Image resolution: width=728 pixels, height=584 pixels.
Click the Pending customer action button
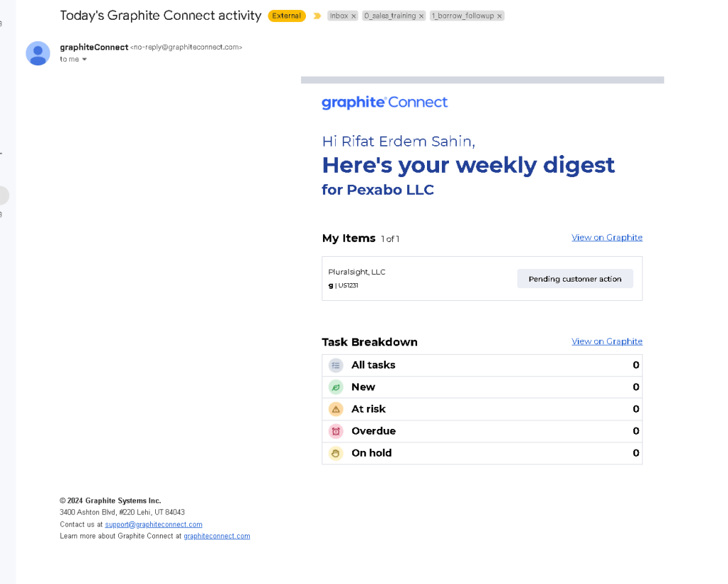point(575,279)
